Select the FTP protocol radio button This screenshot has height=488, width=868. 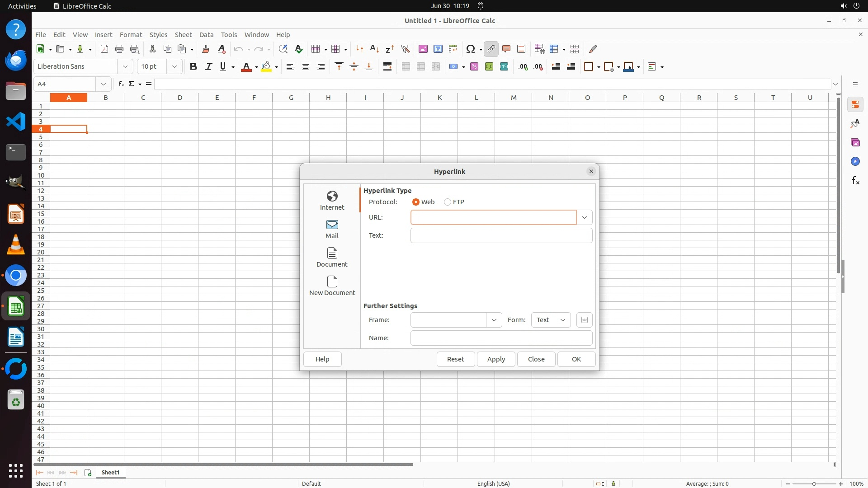pos(448,202)
